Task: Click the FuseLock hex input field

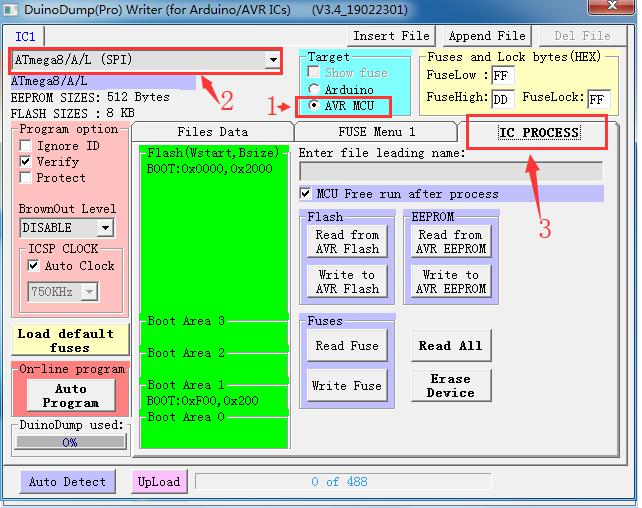Action: click(x=599, y=99)
